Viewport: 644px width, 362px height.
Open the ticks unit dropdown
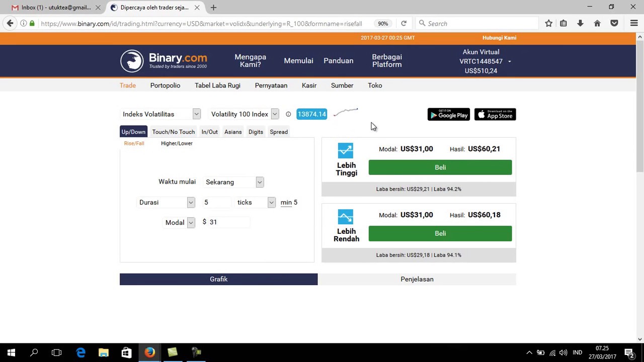(x=256, y=202)
